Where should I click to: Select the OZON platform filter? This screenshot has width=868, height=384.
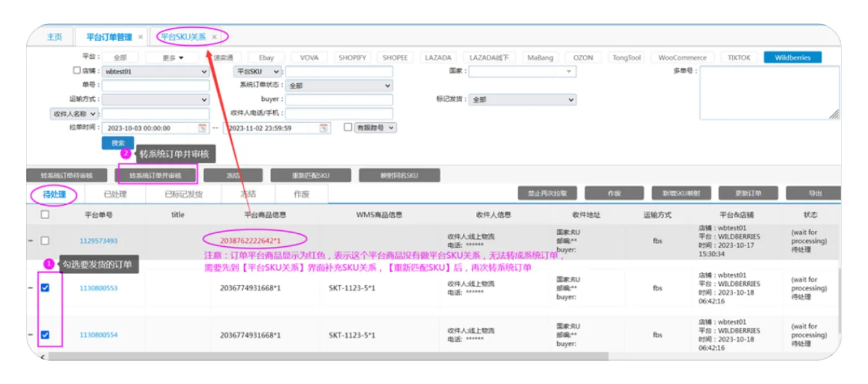click(x=583, y=58)
